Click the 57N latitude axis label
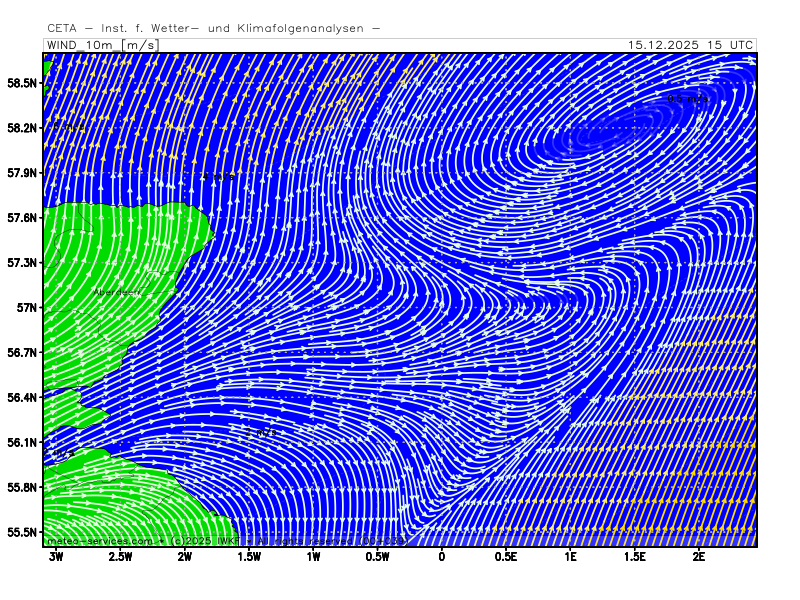 (26, 308)
